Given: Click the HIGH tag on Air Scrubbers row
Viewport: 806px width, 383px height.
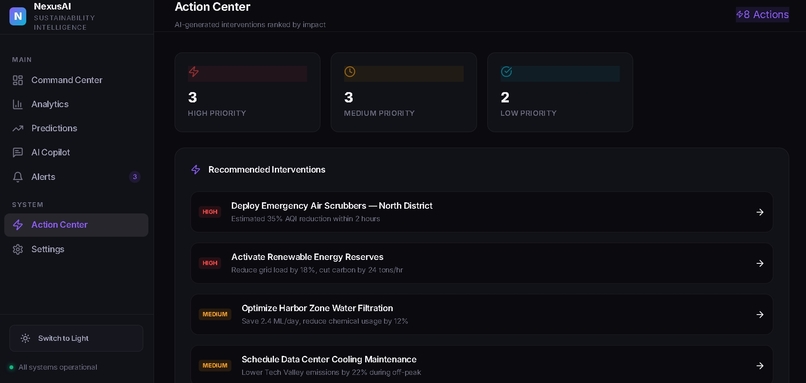Looking at the screenshot, I should pos(210,212).
